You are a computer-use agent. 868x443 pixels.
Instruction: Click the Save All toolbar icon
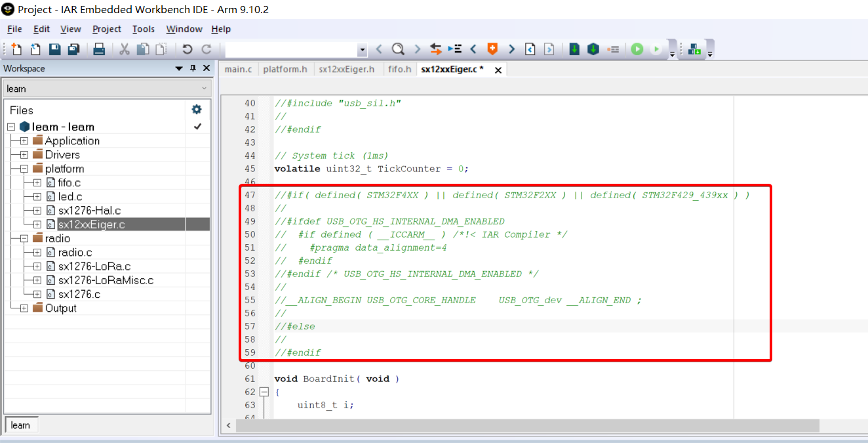point(73,49)
